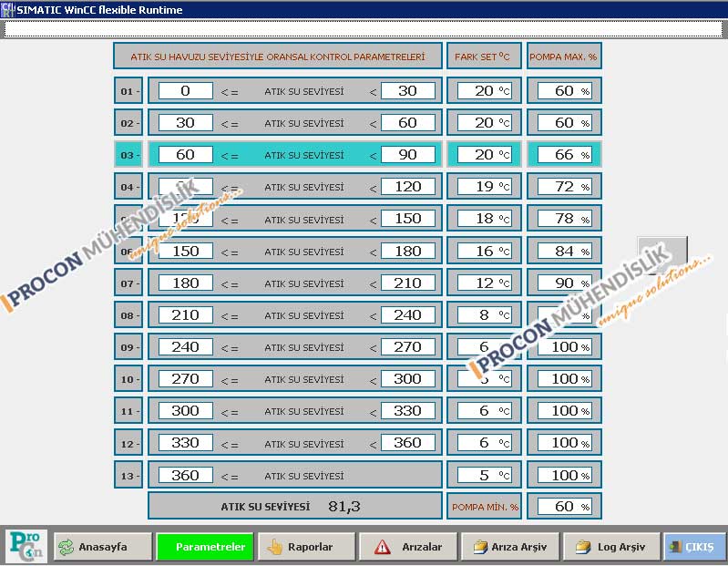This screenshot has height=566, width=728.
Task: Edit row 11 Fark Set value 6
Action: coord(484,410)
